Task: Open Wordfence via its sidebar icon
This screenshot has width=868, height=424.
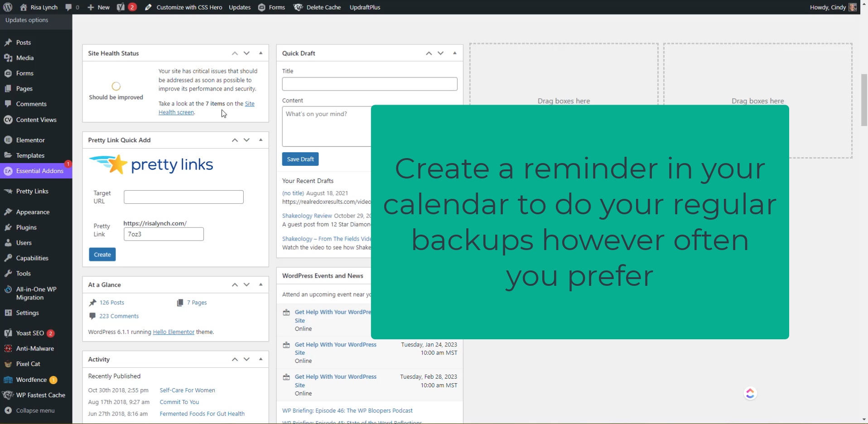Action: [x=8, y=380]
